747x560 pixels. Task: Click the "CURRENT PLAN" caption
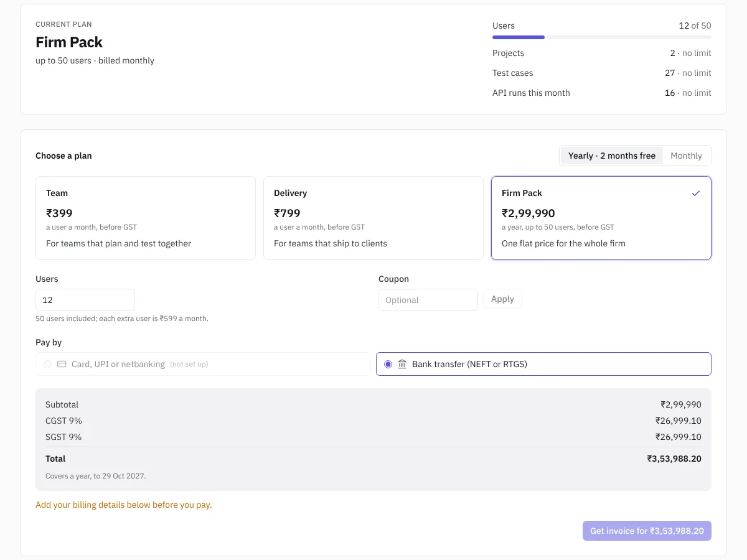point(63,24)
